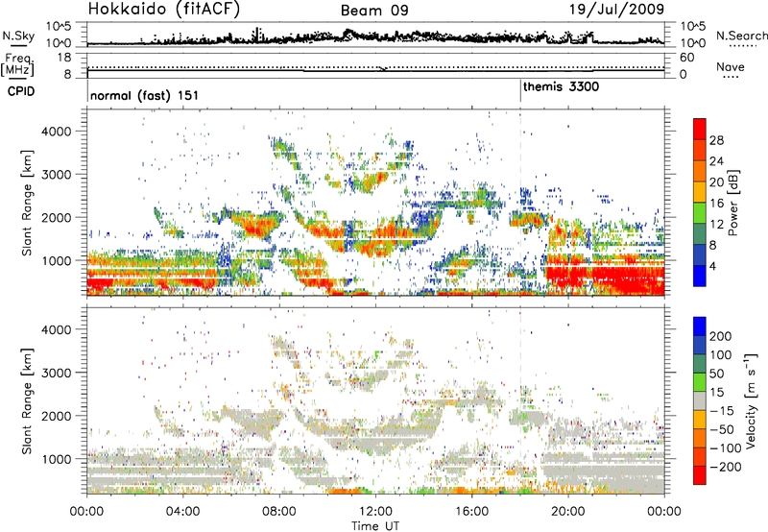Click the gray swatch of the Velocity colorbar
The height and width of the screenshot is (532, 768).
point(700,400)
